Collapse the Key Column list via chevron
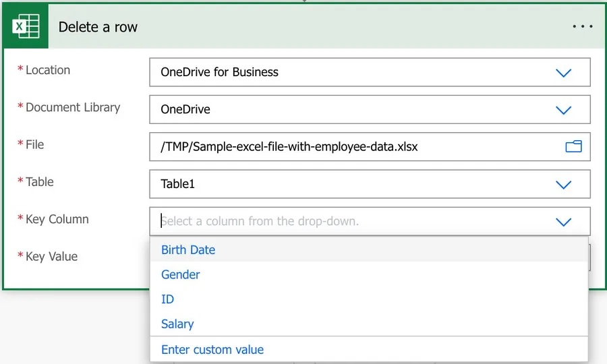 563,222
